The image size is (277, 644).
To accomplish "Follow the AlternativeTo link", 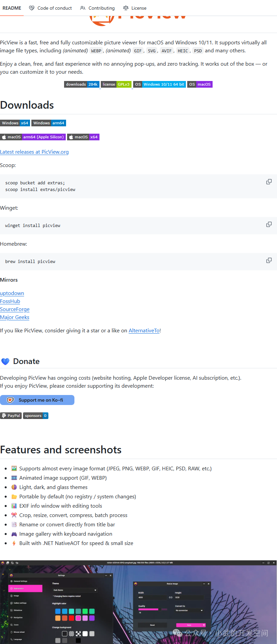I will (x=144, y=330).
